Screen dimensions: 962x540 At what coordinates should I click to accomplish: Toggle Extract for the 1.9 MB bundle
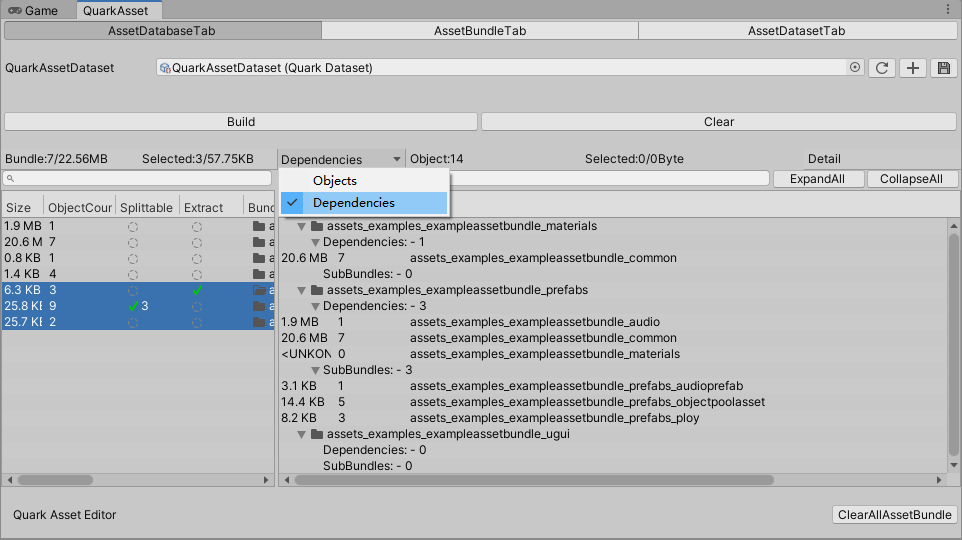pyautogui.click(x=196, y=226)
